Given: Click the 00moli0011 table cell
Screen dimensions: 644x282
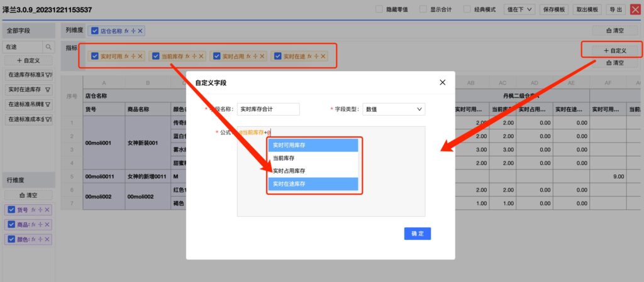Looking at the screenshot, I should pyautogui.click(x=104, y=176).
